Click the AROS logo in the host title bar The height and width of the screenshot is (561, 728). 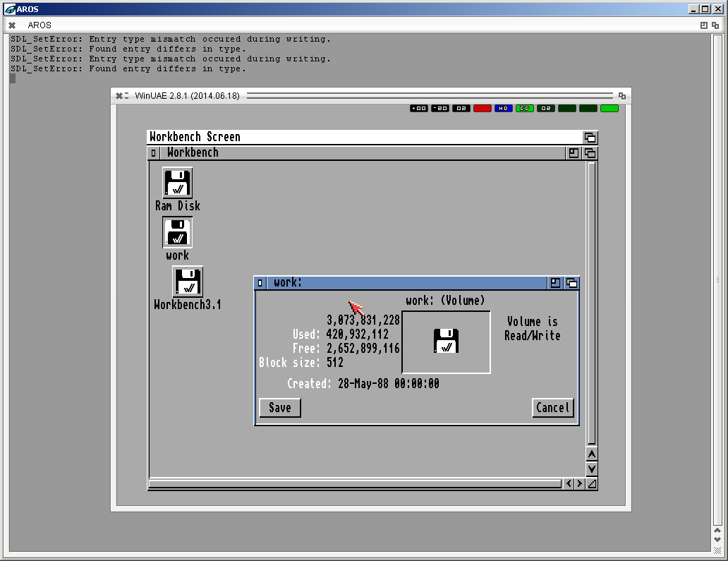(x=10, y=9)
